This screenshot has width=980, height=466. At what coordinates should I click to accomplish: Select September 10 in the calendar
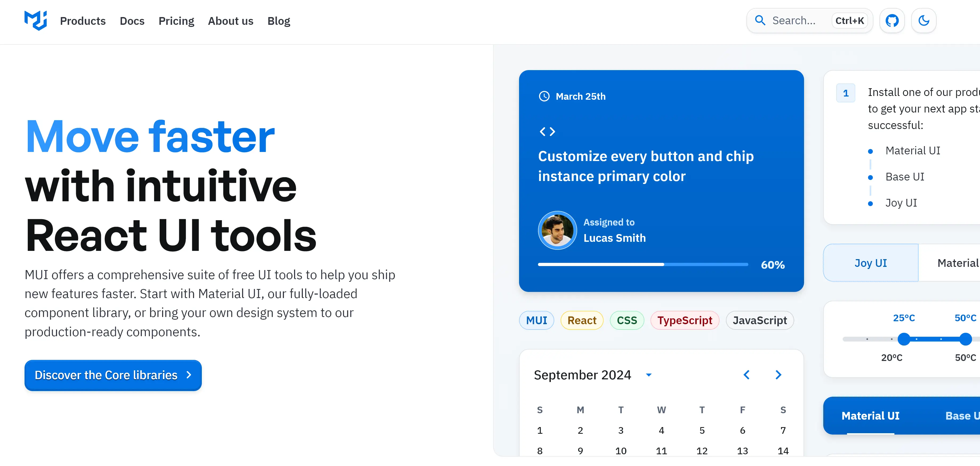click(x=620, y=451)
